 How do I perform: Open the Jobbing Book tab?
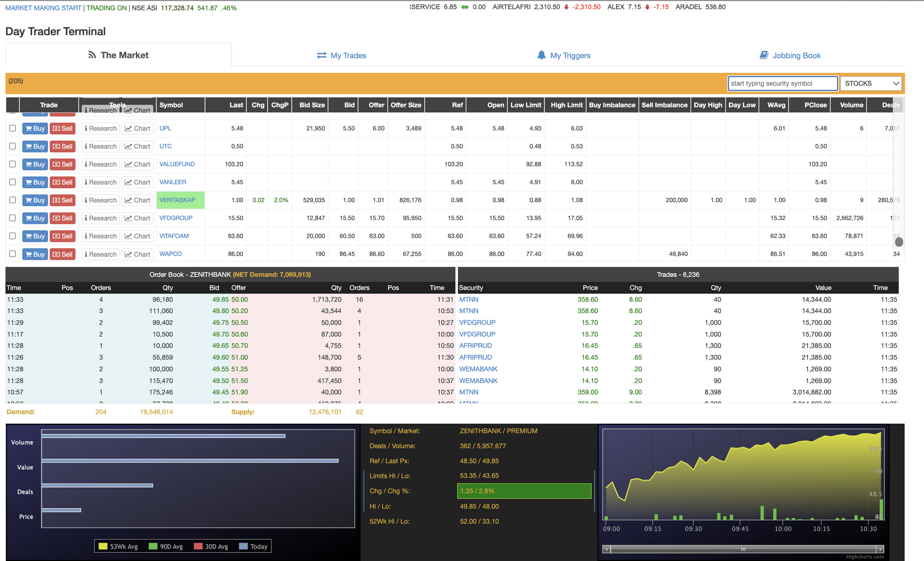click(790, 55)
